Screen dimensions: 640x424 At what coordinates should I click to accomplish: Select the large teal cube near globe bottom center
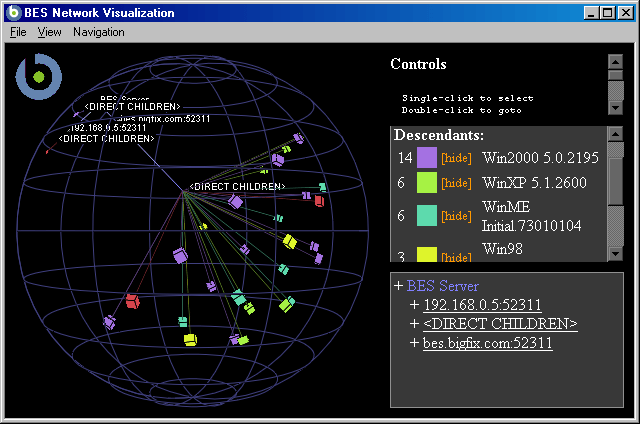(238, 297)
